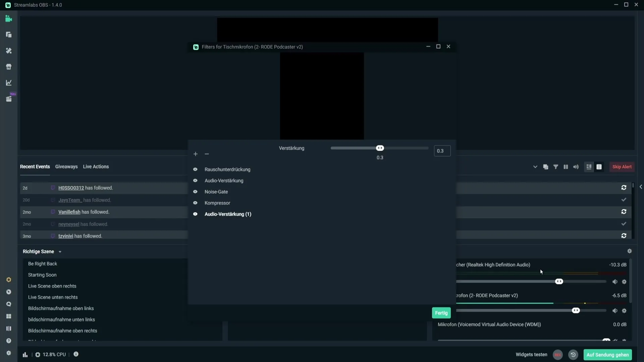644x362 pixels.
Task: Drag the Verstärkung gain slider
Action: [380, 148]
